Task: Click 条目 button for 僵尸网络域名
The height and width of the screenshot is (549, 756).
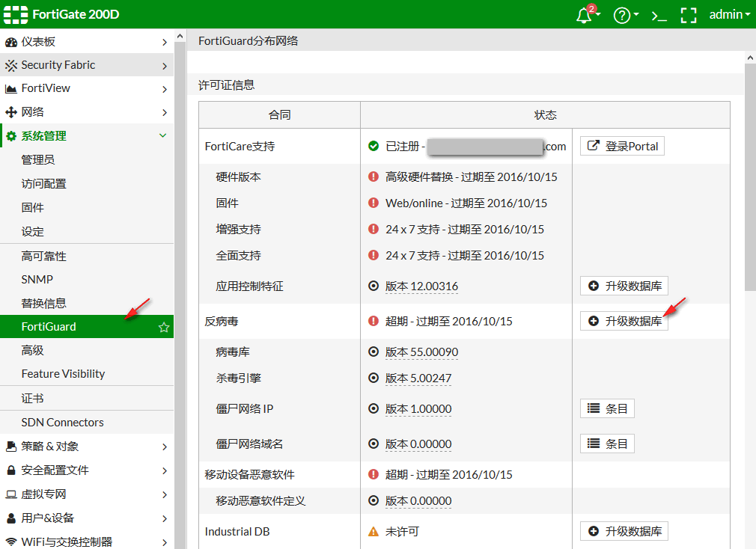Action: click(x=607, y=444)
